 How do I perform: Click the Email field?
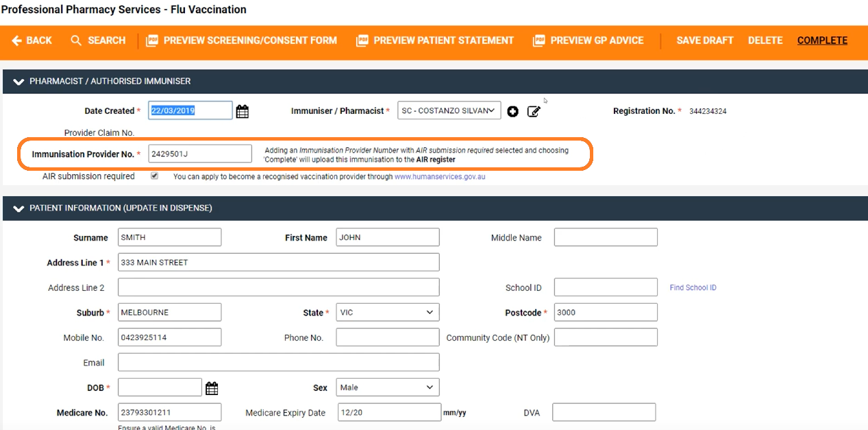(x=278, y=362)
